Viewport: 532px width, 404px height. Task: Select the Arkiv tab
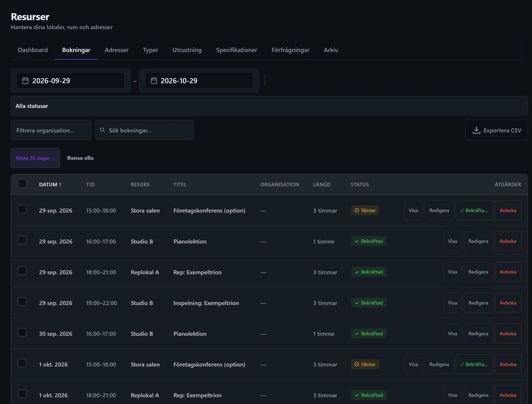click(331, 50)
